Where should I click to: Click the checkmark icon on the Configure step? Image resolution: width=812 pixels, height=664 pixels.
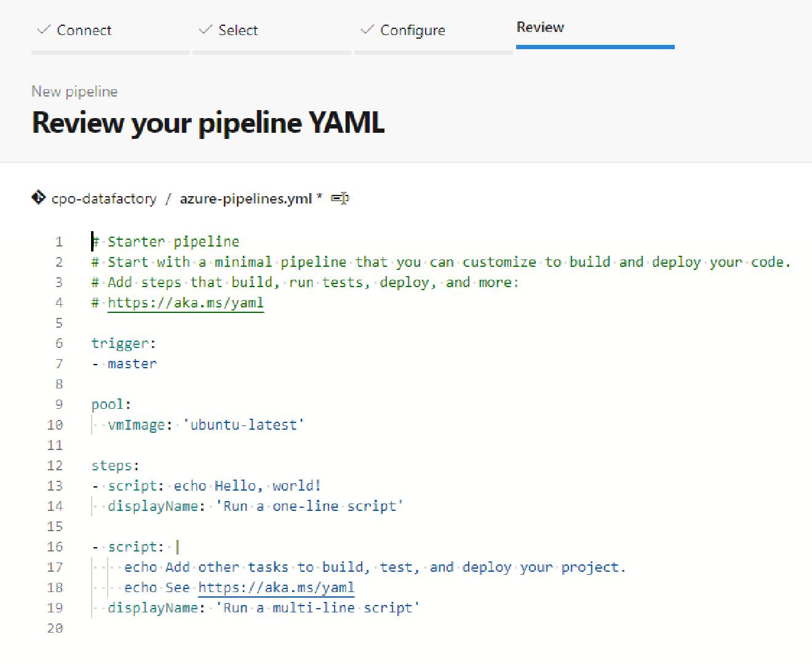pos(367,29)
